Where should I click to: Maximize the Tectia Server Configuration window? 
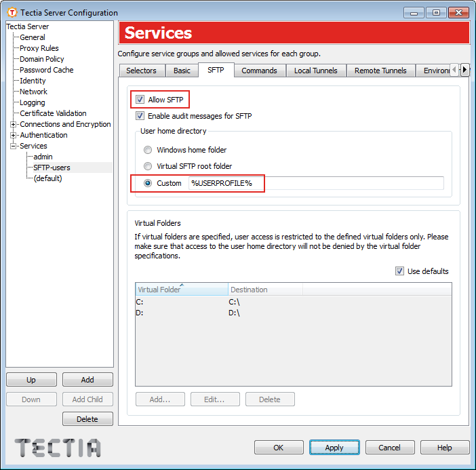click(436, 13)
